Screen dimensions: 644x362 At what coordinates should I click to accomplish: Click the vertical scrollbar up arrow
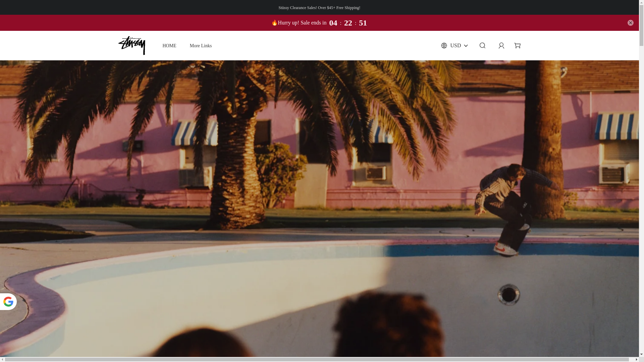click(641, 2)
